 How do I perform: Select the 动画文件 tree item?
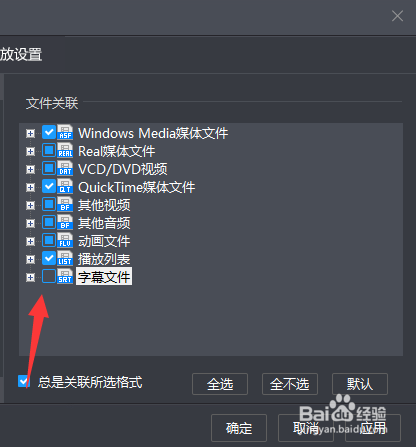(104, 241)
